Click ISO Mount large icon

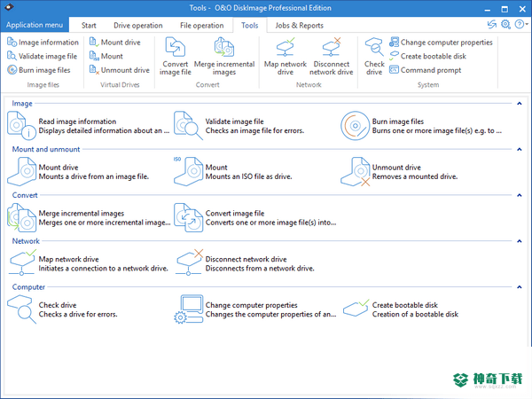pyautogui.click(x=188, y=171)
